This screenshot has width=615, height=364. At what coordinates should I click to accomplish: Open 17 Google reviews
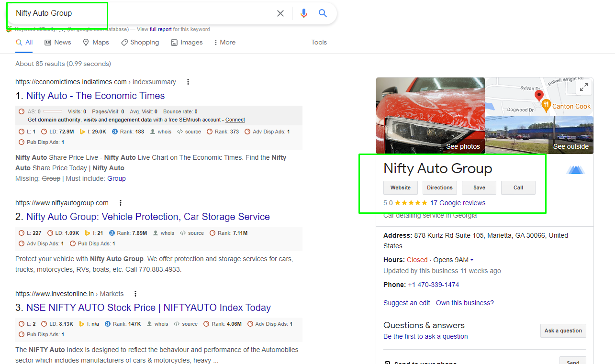tap(458, 203)
